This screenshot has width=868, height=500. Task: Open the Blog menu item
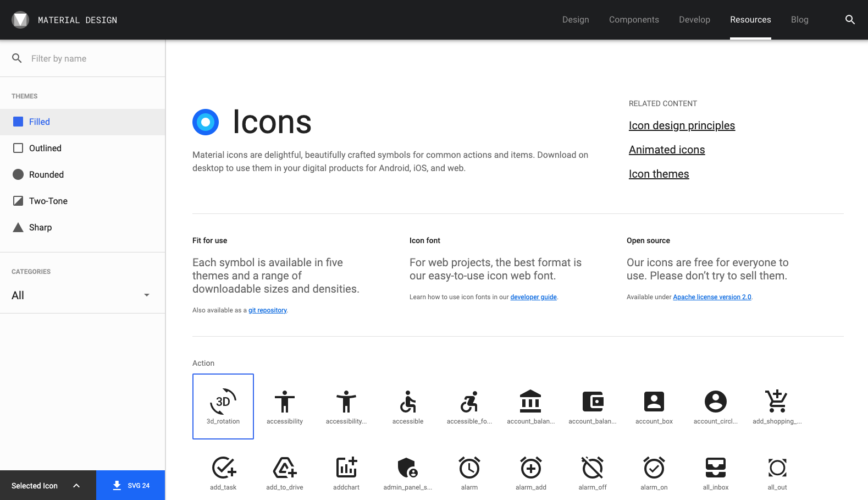point(799,20)
